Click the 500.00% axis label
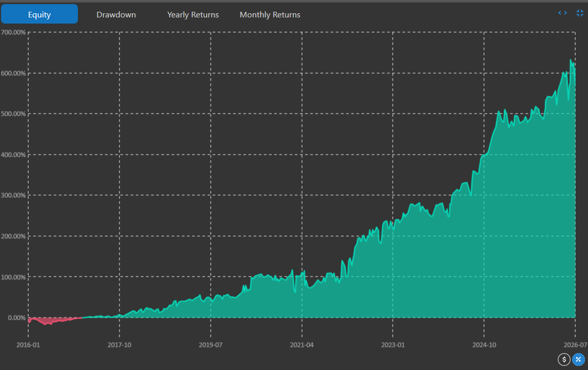The image size is (588, 370). 13,114
